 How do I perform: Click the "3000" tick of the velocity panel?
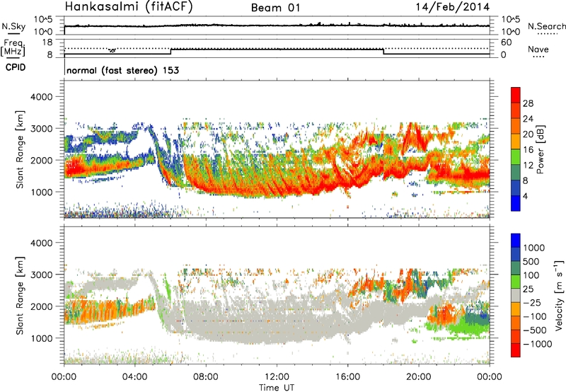[41, 275]
